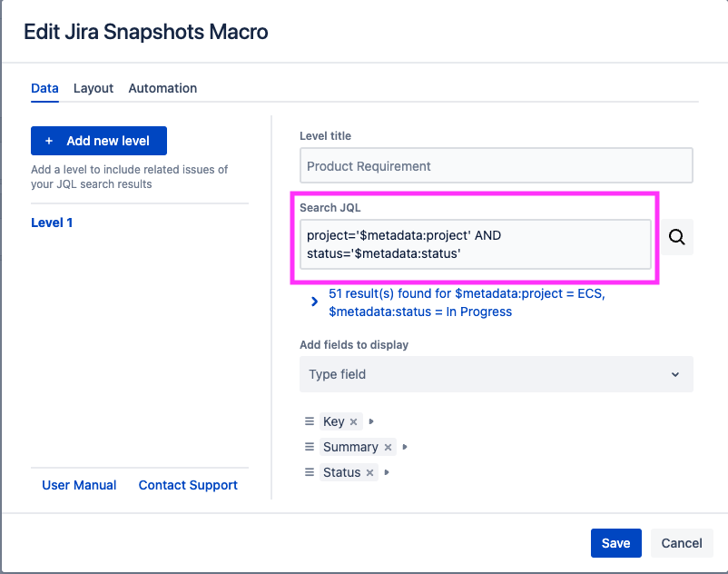Switch to the Layout tab
Image resolution: width=728 pixels, height=574 pixels.
point(93,88)
